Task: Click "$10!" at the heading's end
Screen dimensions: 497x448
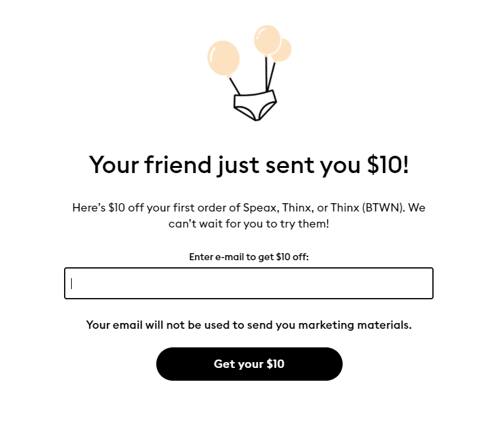Action: coord(388,165)
